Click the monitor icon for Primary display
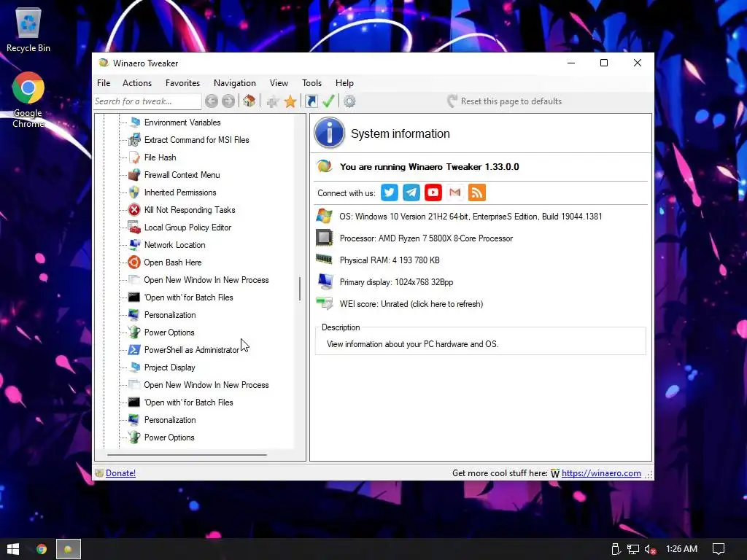The height and width of the screenshot is (560, 747). pyautogui.click(x=325, y=281)
